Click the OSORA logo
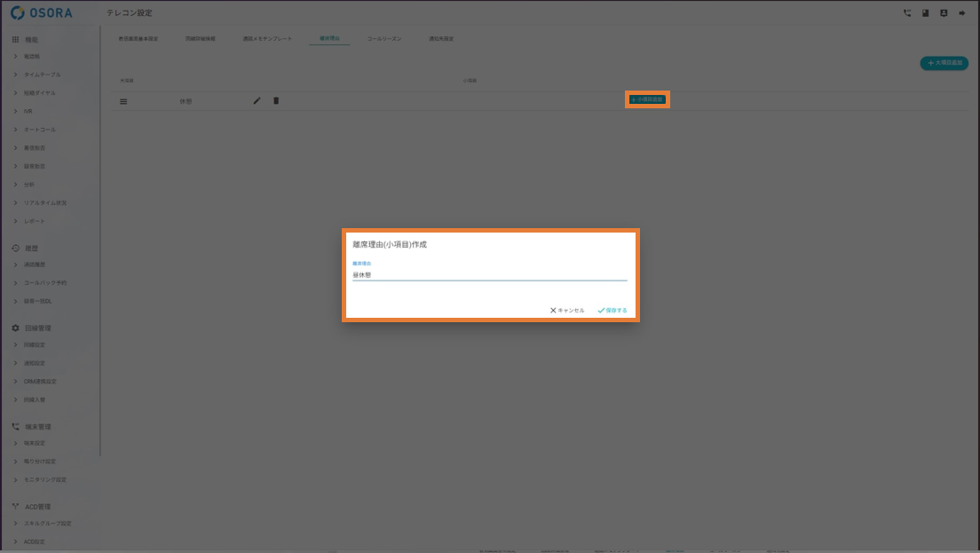The image size is (980, 553). pos(43,13)
